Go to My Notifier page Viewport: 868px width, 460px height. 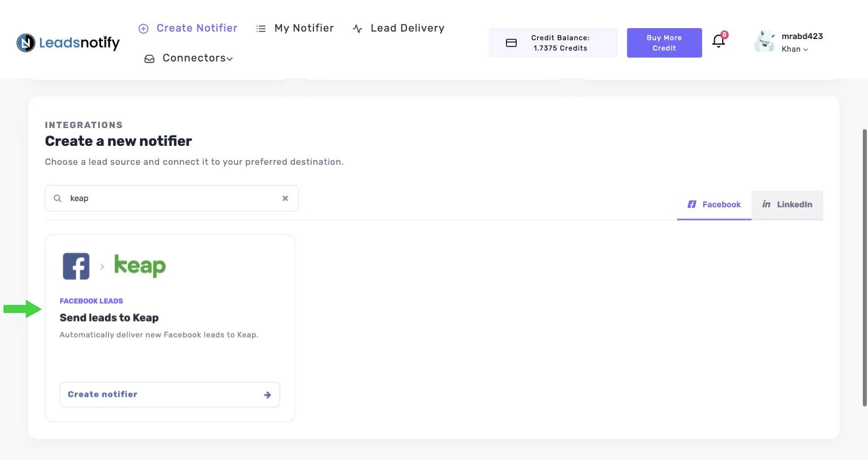(x=295, y=28)
